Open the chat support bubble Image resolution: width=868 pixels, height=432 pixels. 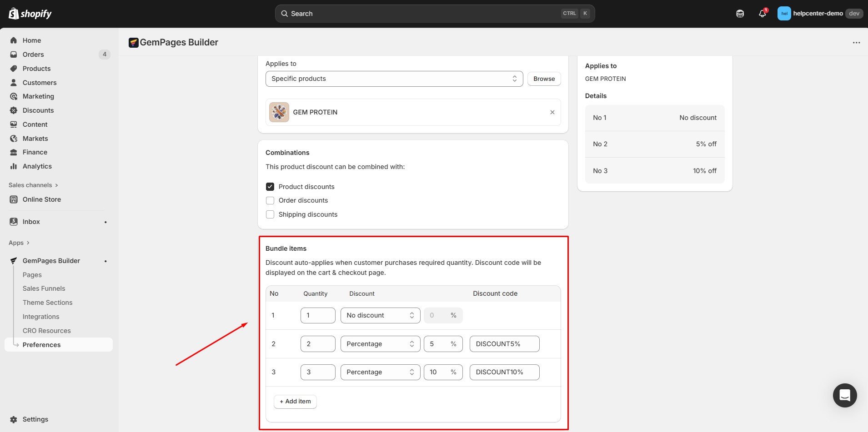pos(844,395)
